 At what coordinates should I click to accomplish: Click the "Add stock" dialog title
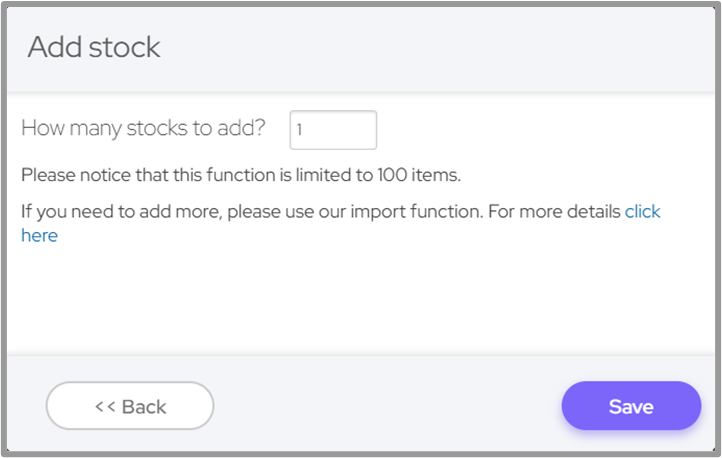pos(94,47)
